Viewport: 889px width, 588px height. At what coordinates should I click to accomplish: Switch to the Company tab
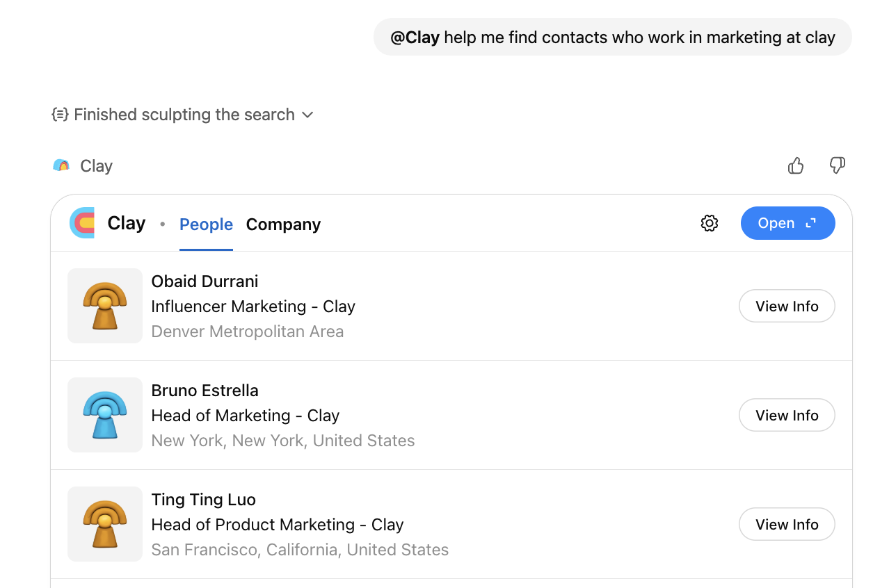click(x=283, y=224)
